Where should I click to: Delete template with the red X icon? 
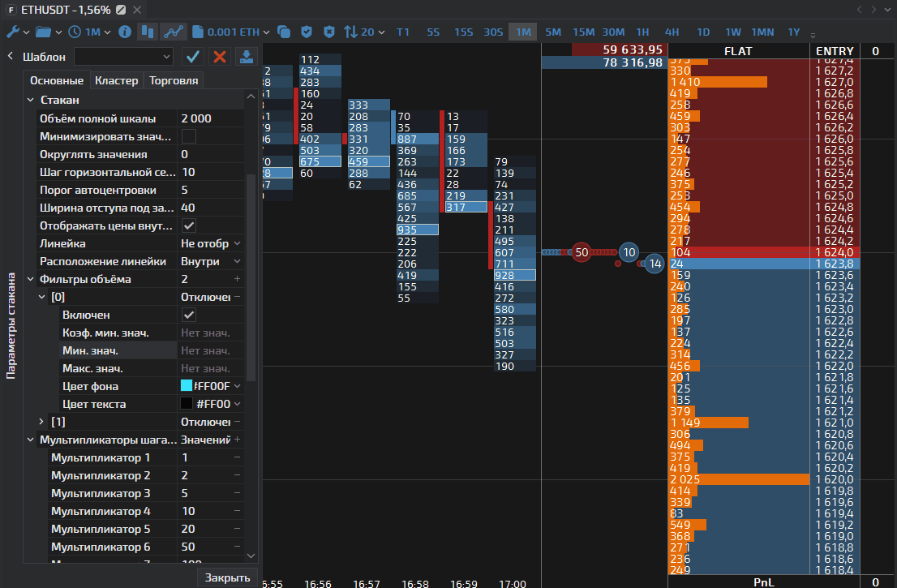(219, 56)
